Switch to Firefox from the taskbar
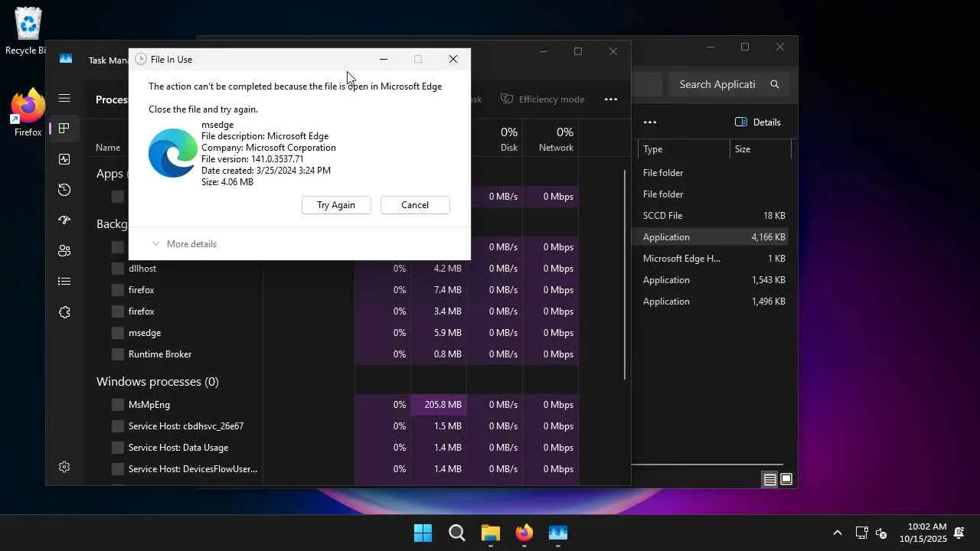The image size is (980, 551). 524,533
